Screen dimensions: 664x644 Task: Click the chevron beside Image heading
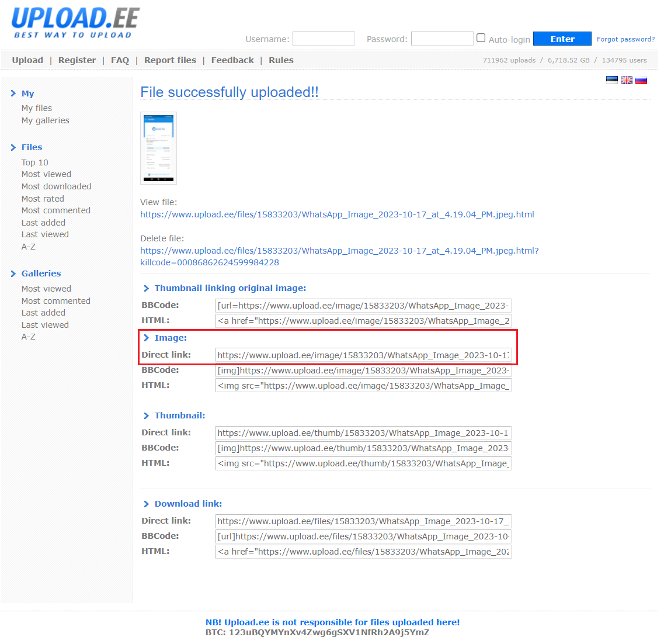click(146, 338)
